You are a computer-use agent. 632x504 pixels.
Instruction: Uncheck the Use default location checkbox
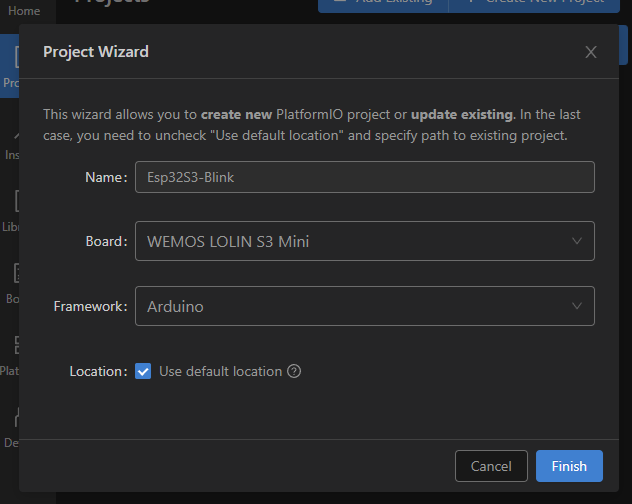[143, 371]
